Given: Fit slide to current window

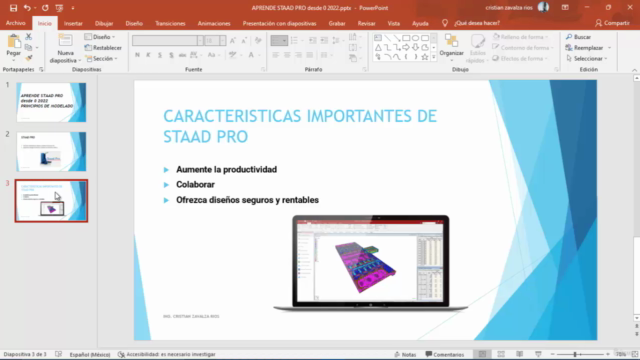Looking at the screenshot, I should tap(635, 354).
